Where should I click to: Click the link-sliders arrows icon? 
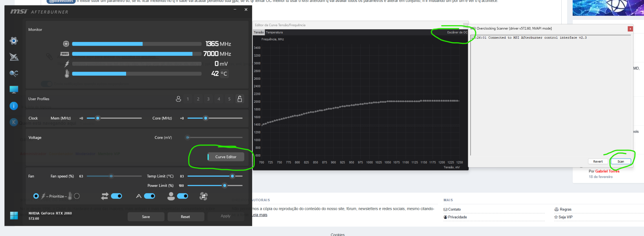105,196
